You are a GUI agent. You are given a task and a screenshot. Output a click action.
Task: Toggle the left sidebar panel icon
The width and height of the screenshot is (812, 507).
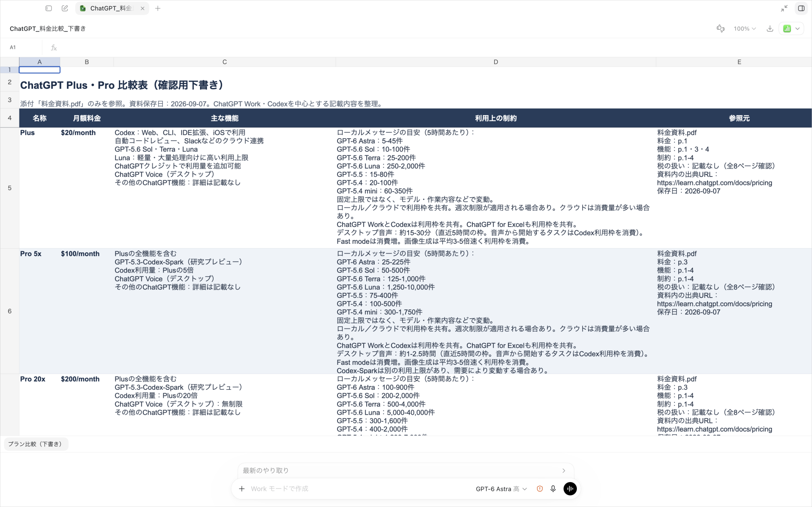click(x=49, y=8)
